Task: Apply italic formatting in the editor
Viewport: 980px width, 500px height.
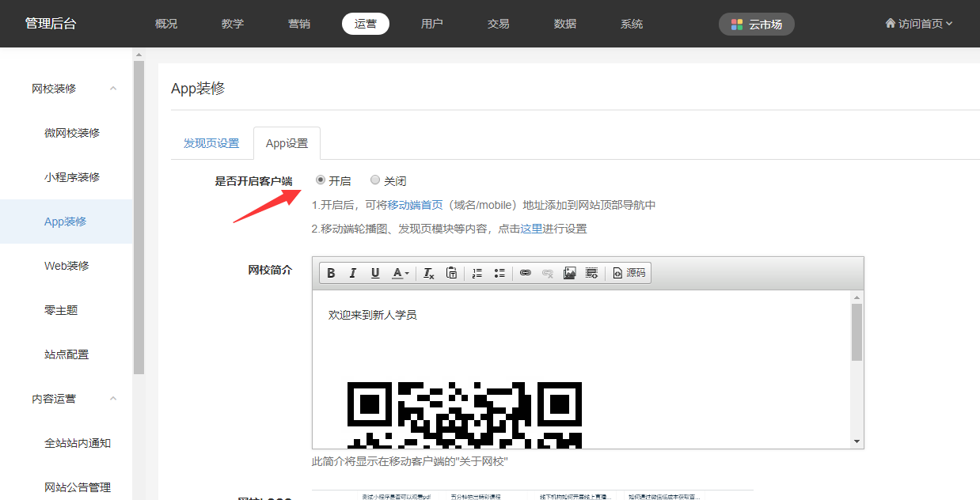Action: (x=353, y=273)
